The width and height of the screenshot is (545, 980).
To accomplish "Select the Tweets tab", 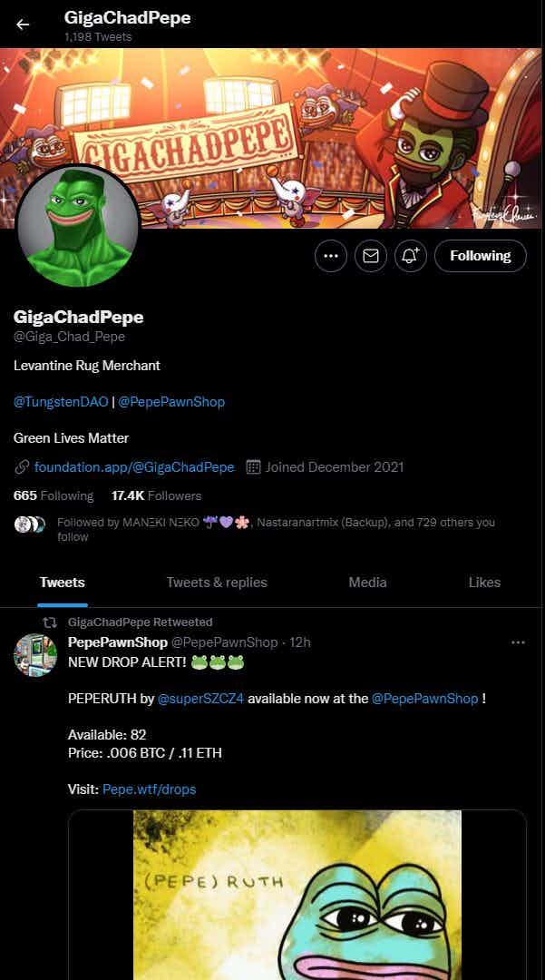I will pos(63,583).
